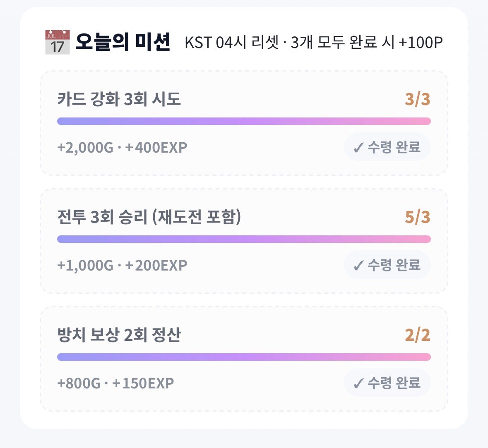Click the 2/2 progress counter
Image resolution: width=488 pixels, height=448 pixels.
(x=418, y=335)
